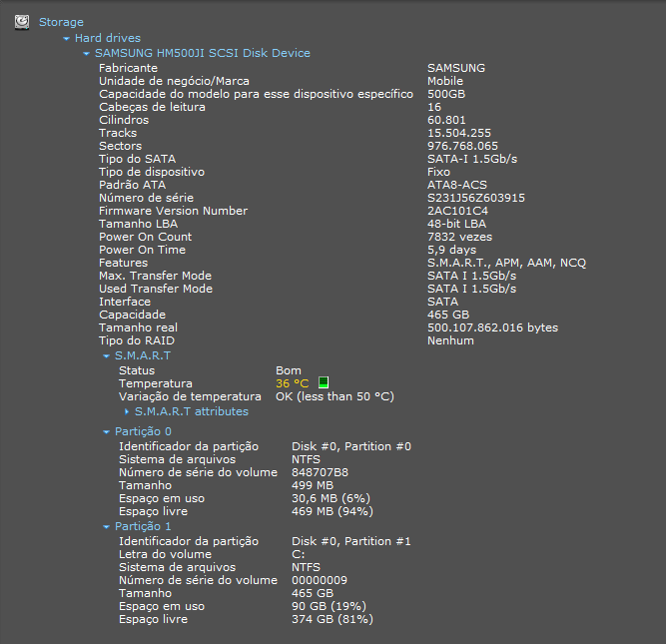666x644 pixels.
Task: Select SAMSUNG HM500JI SCSI Disk Device heading
Action: point(203,53)
